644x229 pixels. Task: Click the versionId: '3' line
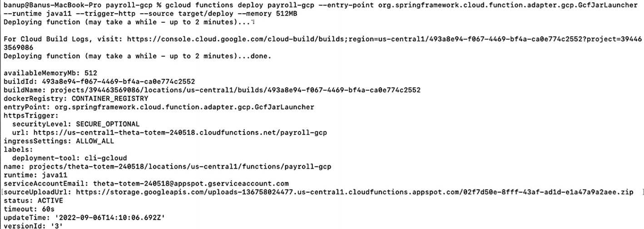pyautogui.click(x=34, y=226)
